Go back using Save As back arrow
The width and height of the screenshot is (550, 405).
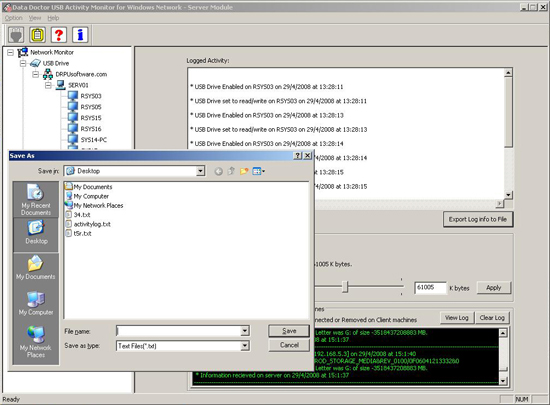click(219, 171)
